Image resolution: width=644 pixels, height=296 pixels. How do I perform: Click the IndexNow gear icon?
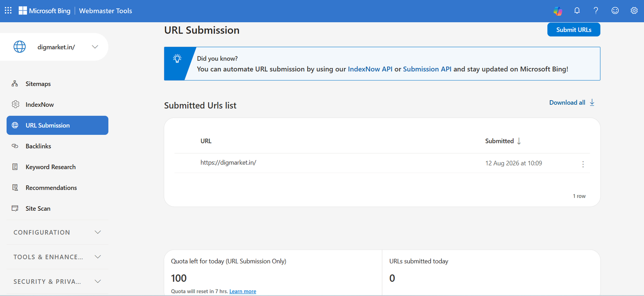[15, 104]
